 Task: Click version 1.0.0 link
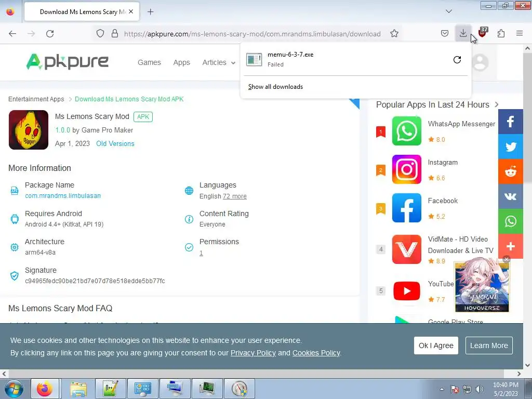pos(62,130)
